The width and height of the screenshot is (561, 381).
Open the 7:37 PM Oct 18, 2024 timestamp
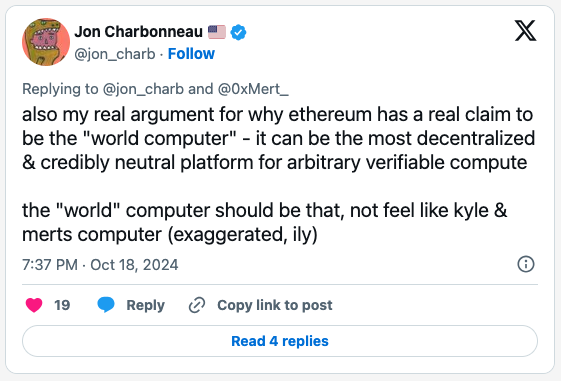coord(100,265)
